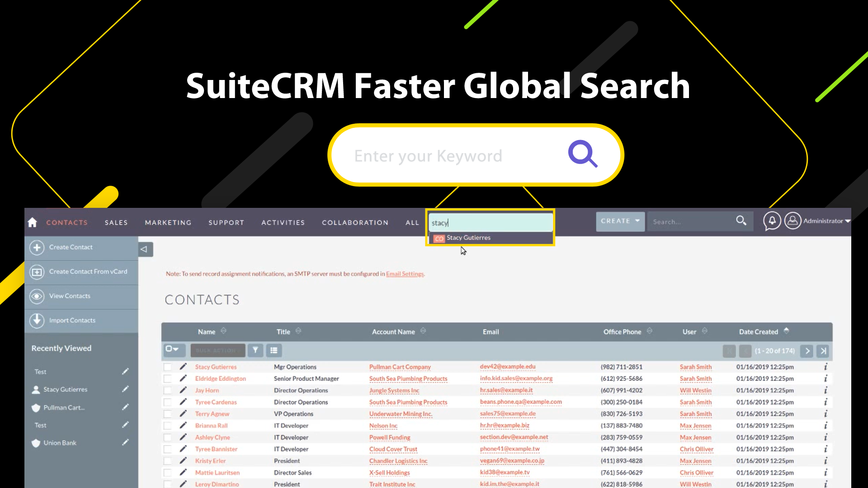Tick the Ashley Clyne row checkbox
868x488 pixels.
point(168,437)
